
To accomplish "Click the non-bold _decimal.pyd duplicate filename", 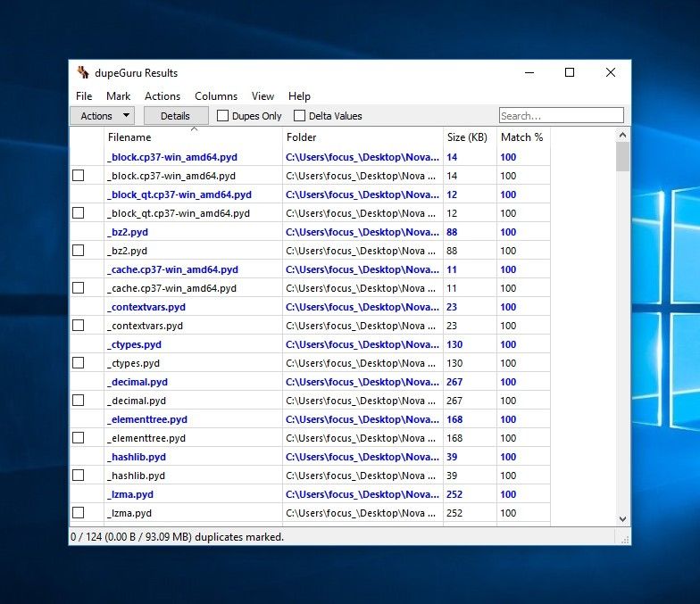I will point(137,401).
